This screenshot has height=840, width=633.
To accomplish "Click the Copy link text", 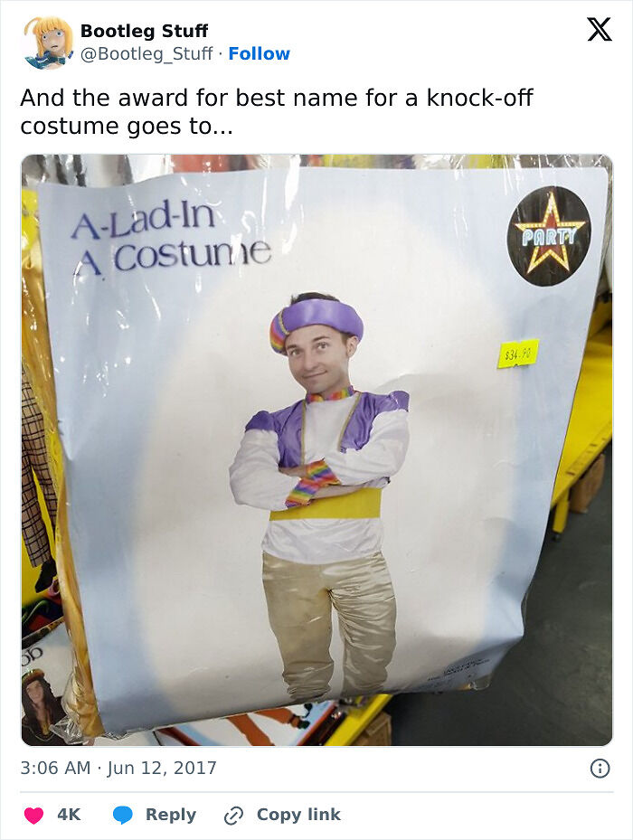I will coord(298,815).
